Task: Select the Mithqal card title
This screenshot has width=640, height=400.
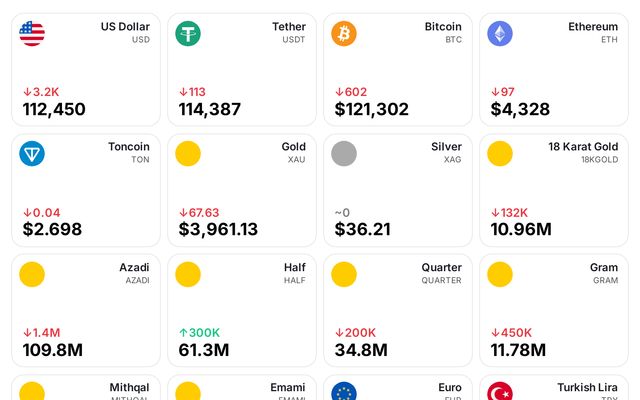Action: [129, 388]
